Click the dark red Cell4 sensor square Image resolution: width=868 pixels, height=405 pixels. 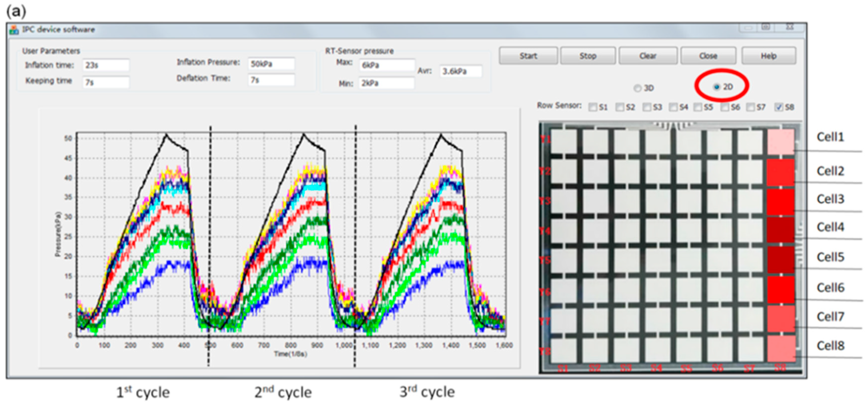click(780, 230)
